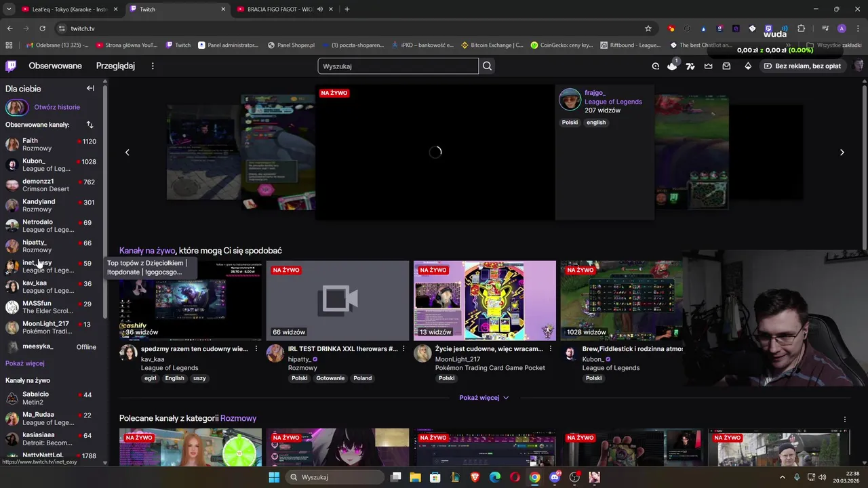Open three-dot menu for Polecane kanały Rozmowy

(x=844, y=419)
